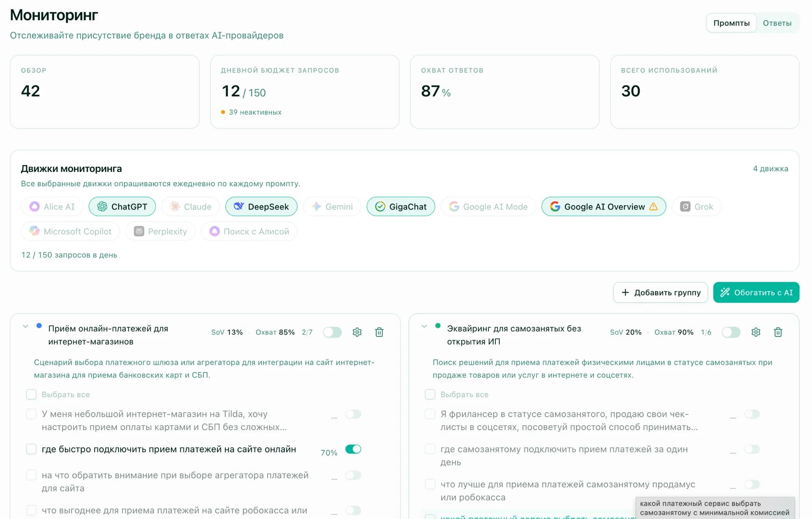Click Обогатить с AI button
This screenshot has height=519, width=812.
[756, 292]
